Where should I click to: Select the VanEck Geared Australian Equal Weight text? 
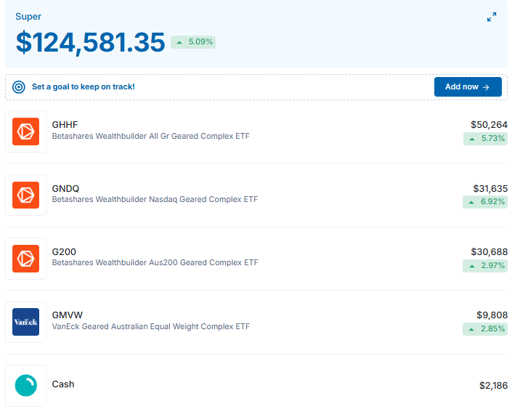point(150,327)
